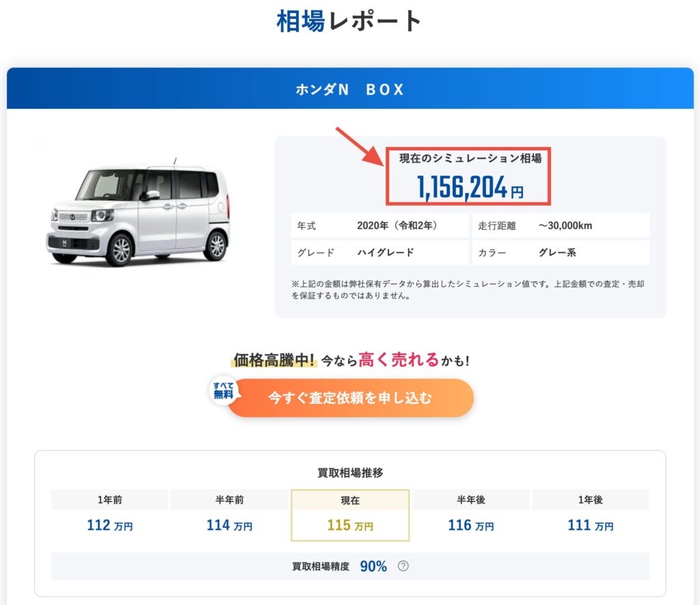This screenshot has height=605, width=700.
Task: Click the help icon next to 90%
Action: tap(403, 566)
